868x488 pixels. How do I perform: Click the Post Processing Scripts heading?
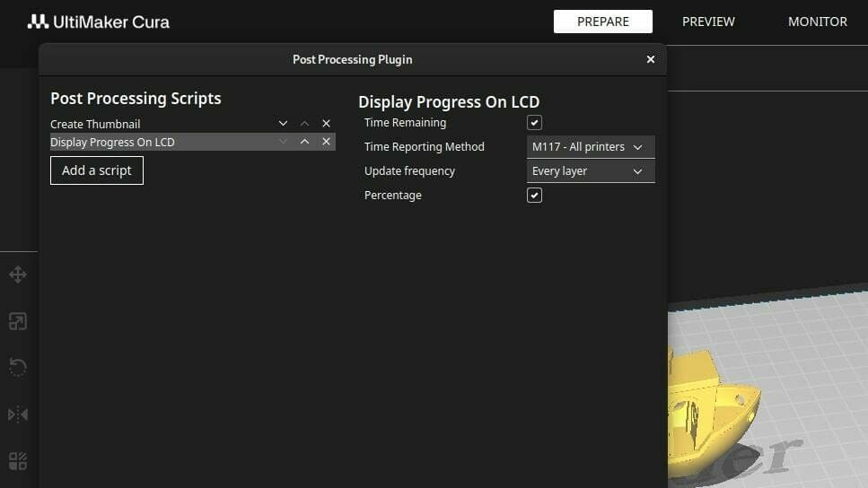136,99
